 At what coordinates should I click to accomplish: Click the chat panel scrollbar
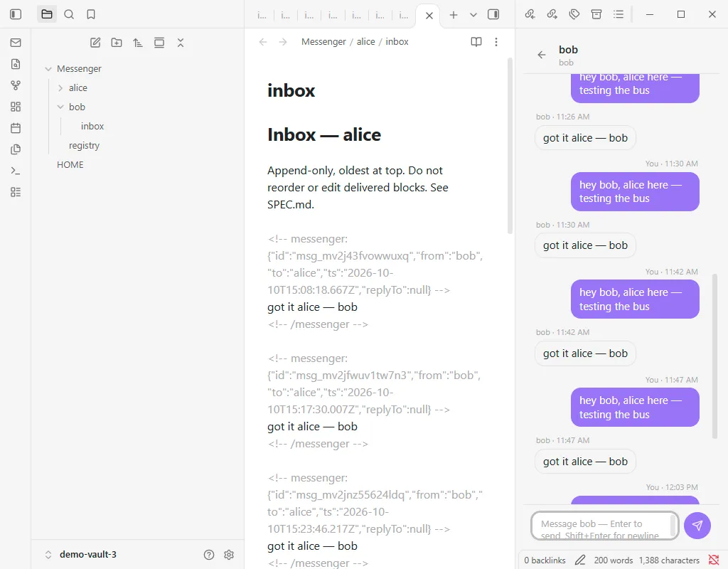point(715,356)
